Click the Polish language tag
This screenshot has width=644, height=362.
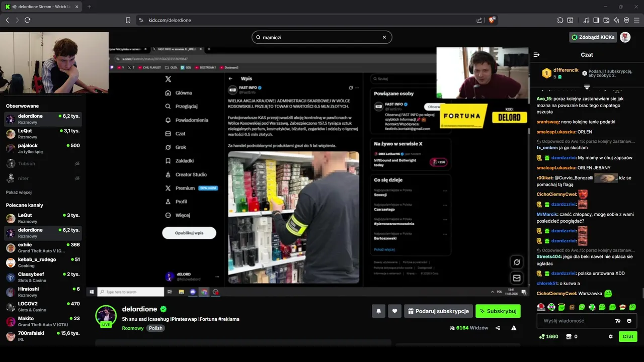[x=155, y=328]
